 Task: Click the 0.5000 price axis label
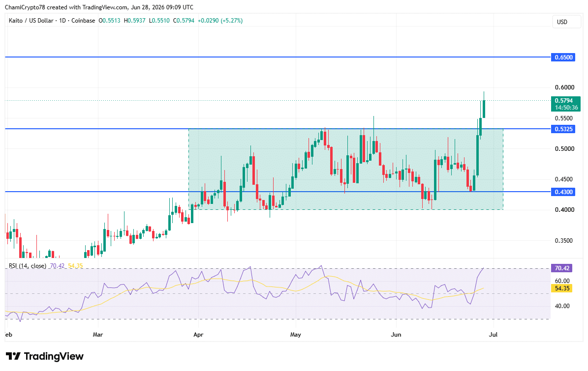tap(564, 149)
